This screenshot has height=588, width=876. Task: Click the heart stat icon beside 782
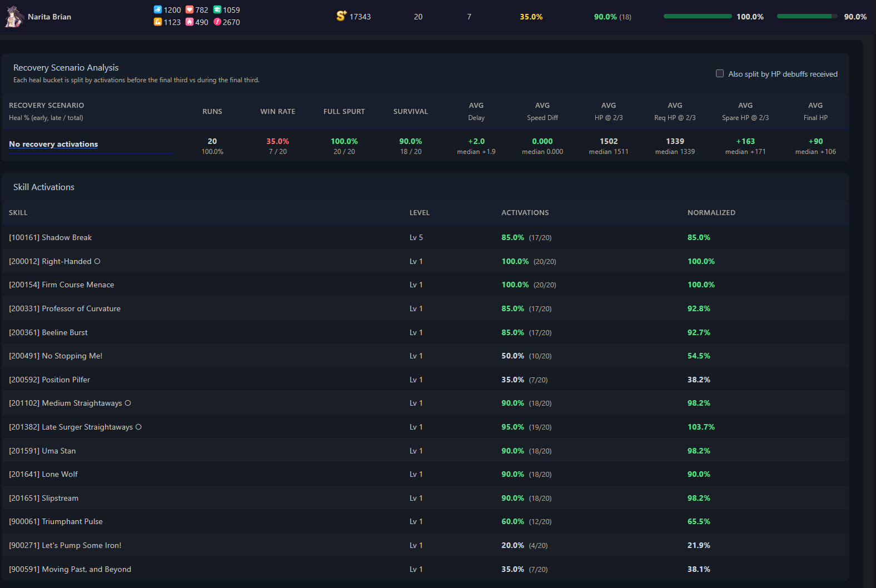click(x=190, y=10)
